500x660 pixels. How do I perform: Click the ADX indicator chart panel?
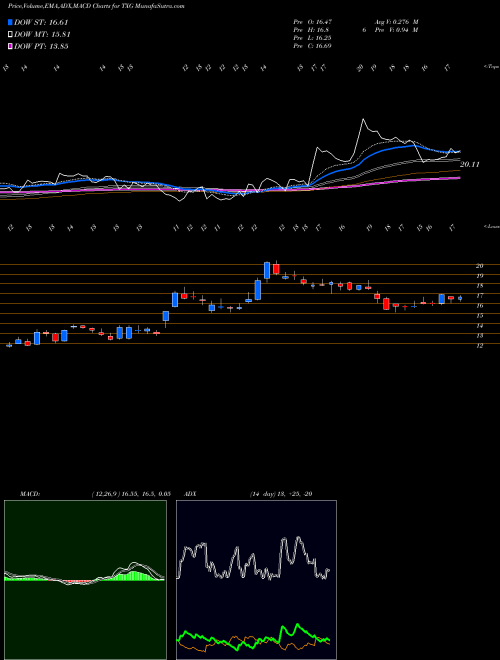[256, 580]
